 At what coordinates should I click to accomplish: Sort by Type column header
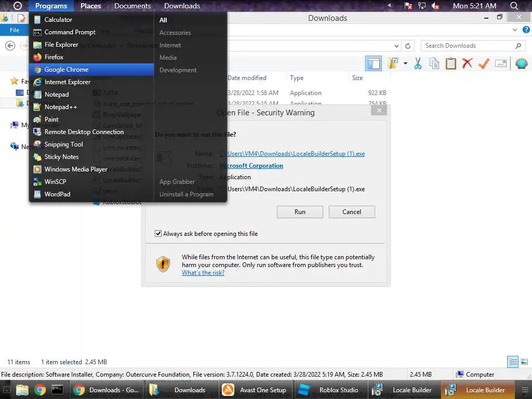tap(297, 78)
